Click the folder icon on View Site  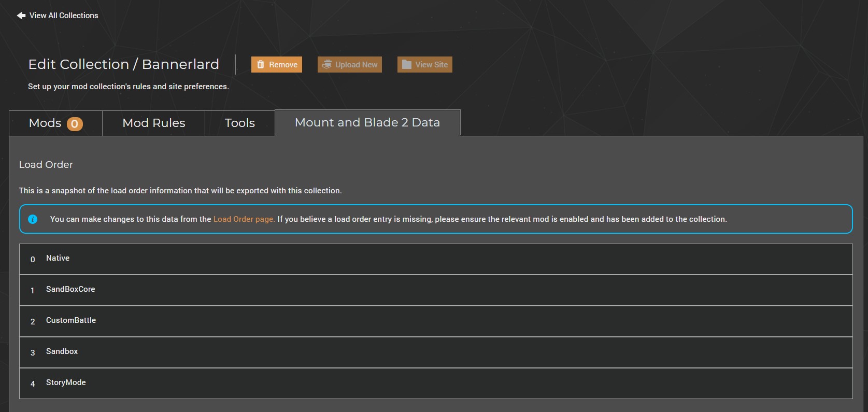(x=407, y=65)
